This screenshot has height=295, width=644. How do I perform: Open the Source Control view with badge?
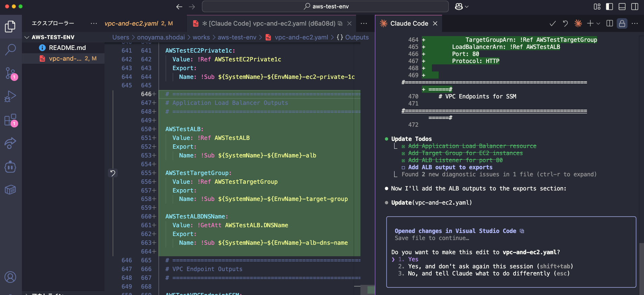[x=10, y=73]
